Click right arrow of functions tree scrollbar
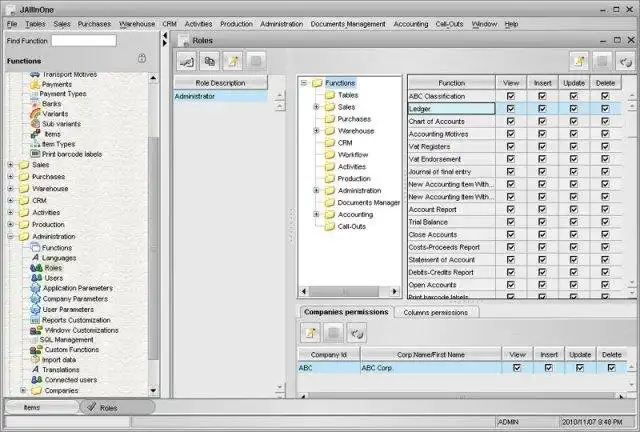This screenshot has width=640, height=432. coord(394,291)
